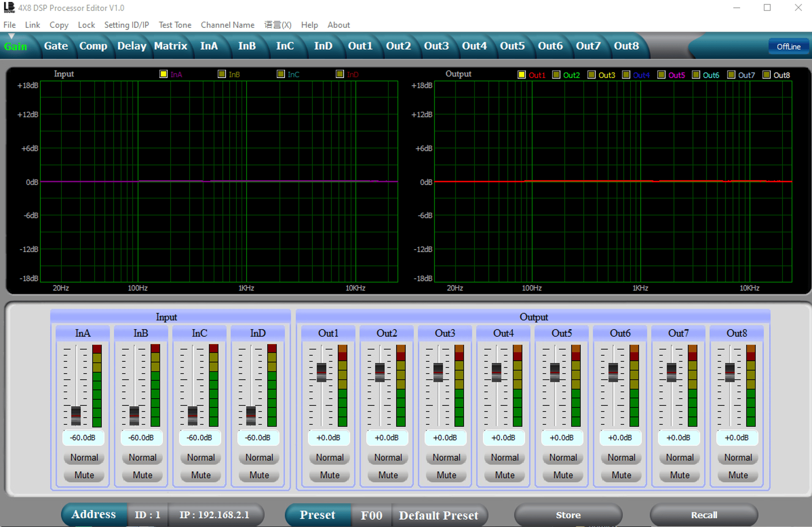Click the LB Sound app logo icon
The width and height of the screenshot is (812, 527).
coord(9,8)
